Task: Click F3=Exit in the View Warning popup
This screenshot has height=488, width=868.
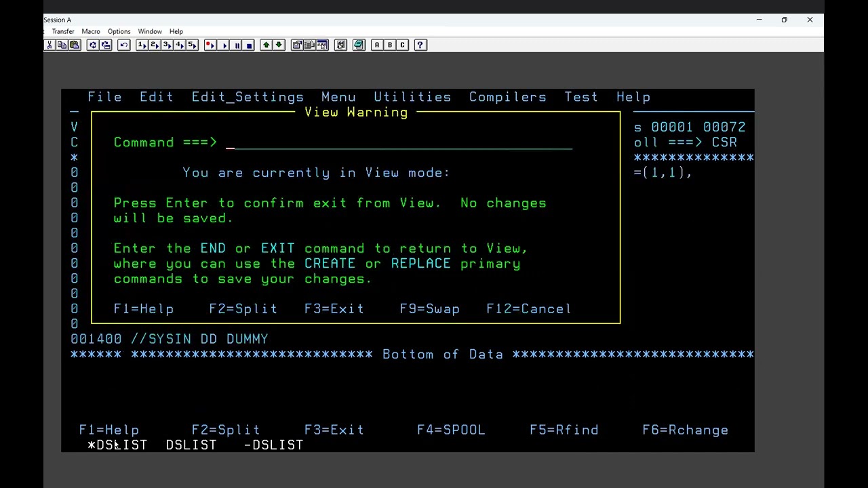Action: (x=334, y=309)
